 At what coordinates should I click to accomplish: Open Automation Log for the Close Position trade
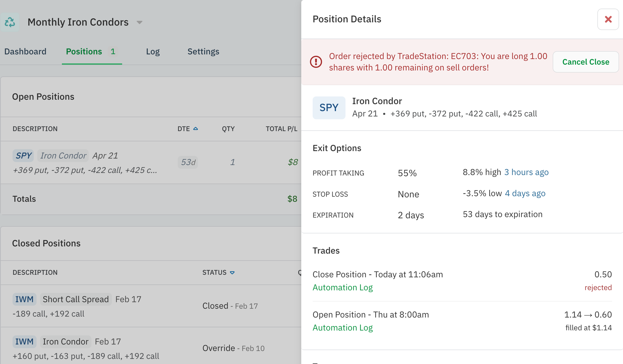click(x=343, y=287)
